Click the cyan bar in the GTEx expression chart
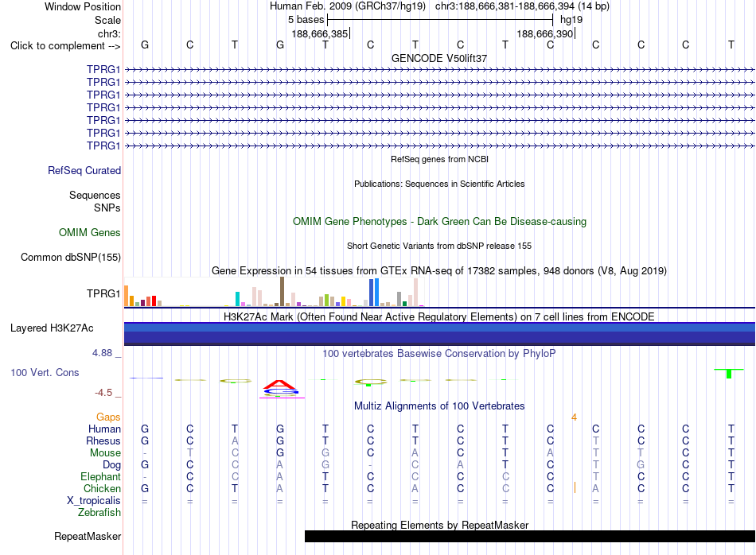Viewport: 756px width, 555px height. click(x=237, y=299)
